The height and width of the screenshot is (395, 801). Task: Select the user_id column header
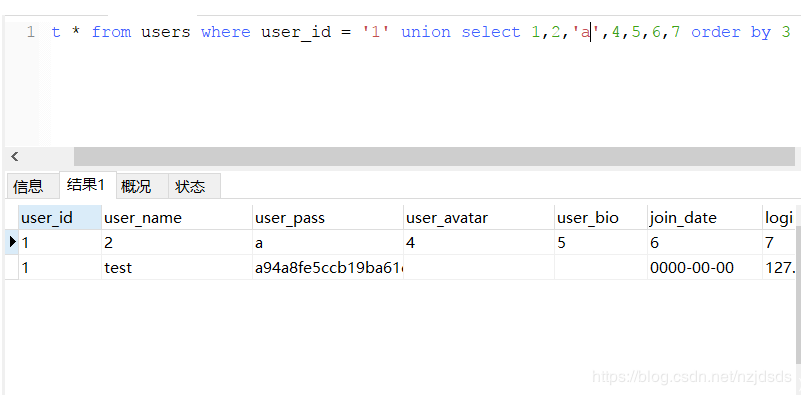[60, 218]
